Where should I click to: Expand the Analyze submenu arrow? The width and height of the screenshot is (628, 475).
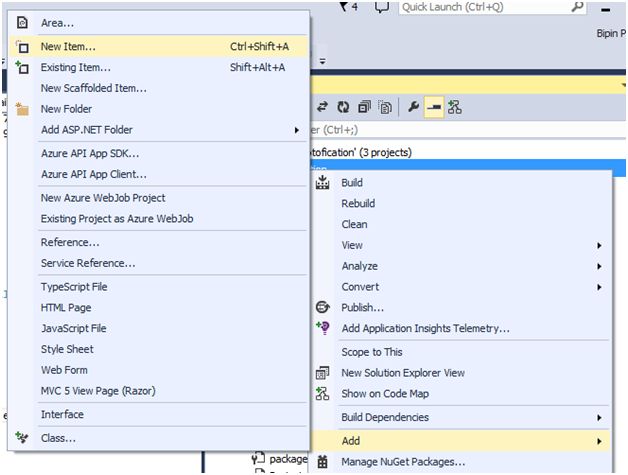click(599, 266)
